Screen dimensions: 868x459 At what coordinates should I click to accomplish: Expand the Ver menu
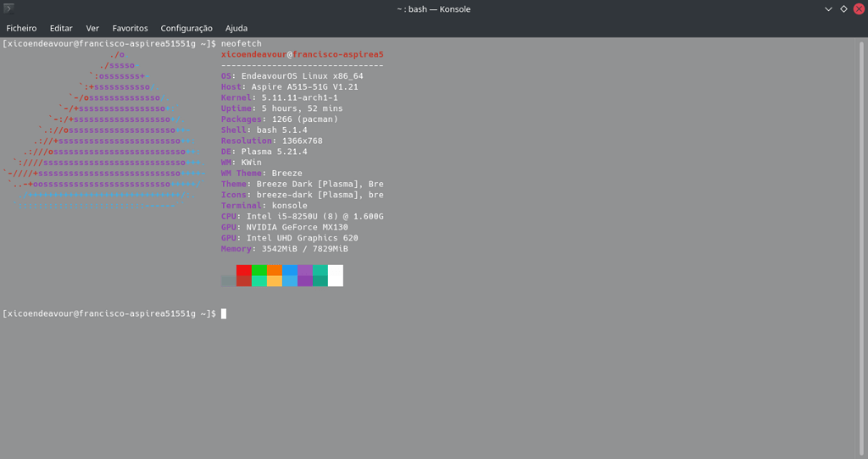[x=92, y=28]
